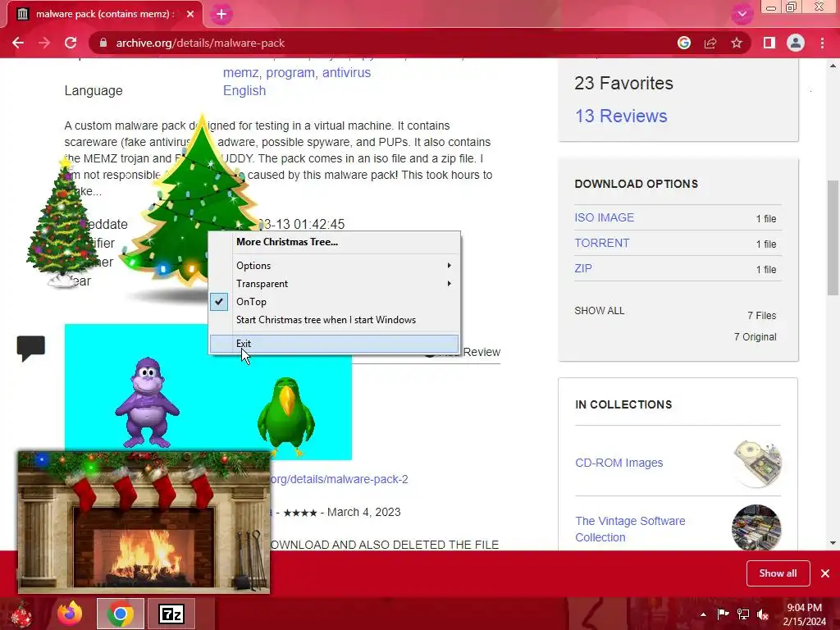Reload the archive.org page
The width and height of the screenshot is (840, 630).
[71, 43]
